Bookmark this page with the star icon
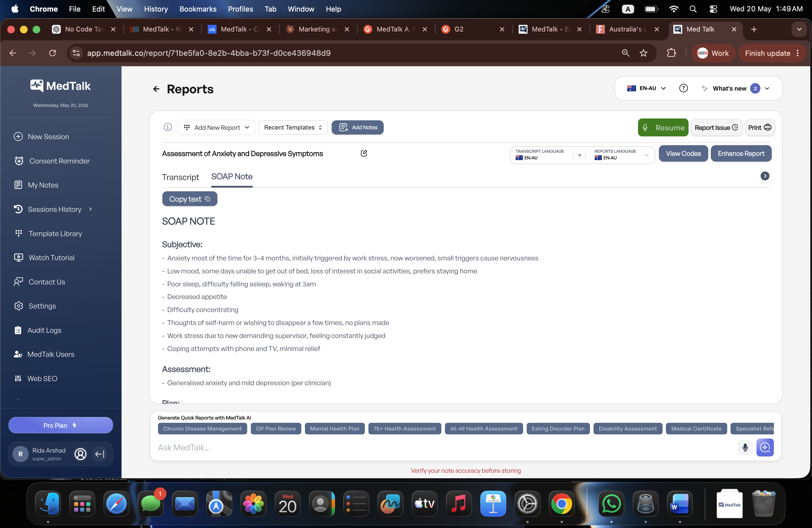This screenshot has height=528, width=812. [x=644, y=53]
